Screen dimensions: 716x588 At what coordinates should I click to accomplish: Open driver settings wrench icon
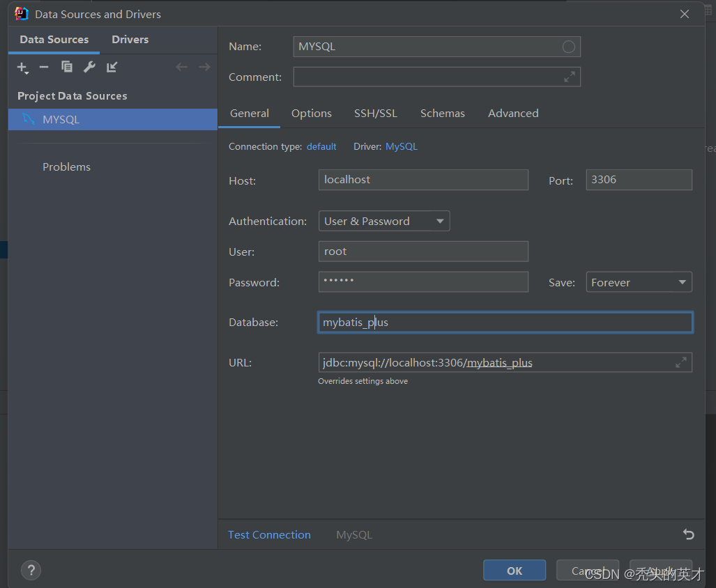[x=89, y=67]
